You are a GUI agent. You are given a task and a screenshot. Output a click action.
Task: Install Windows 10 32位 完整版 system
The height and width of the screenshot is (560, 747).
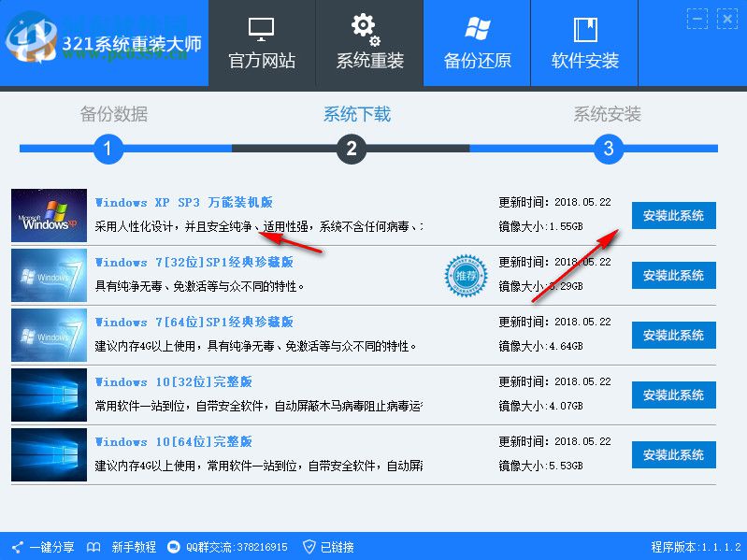tap(674, 395)
